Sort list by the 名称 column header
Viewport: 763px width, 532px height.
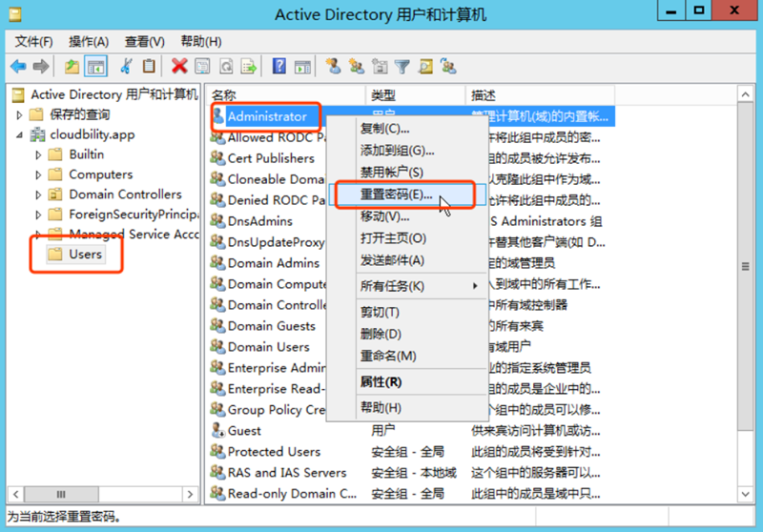pos(286,95)
